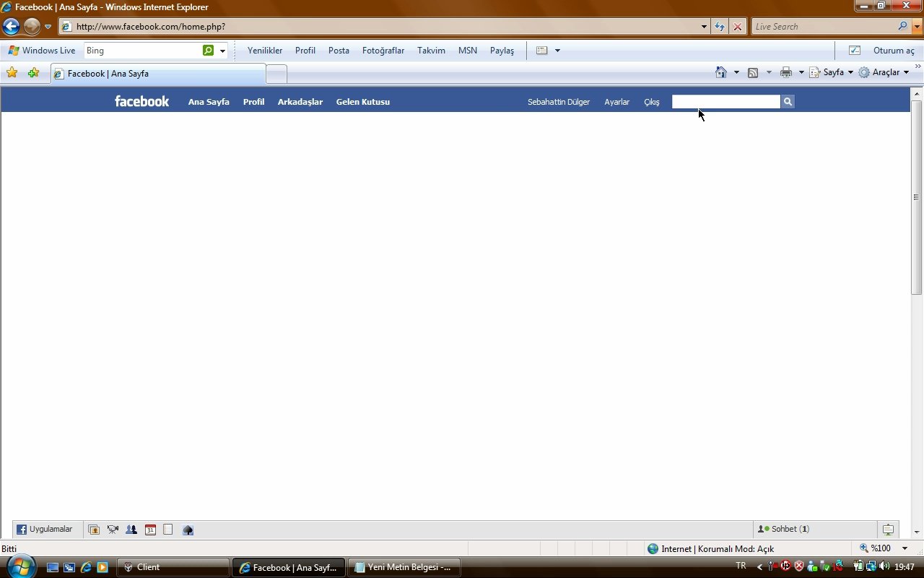
Task: Click Add to Favorites icon
Action: tap(33, 72)
